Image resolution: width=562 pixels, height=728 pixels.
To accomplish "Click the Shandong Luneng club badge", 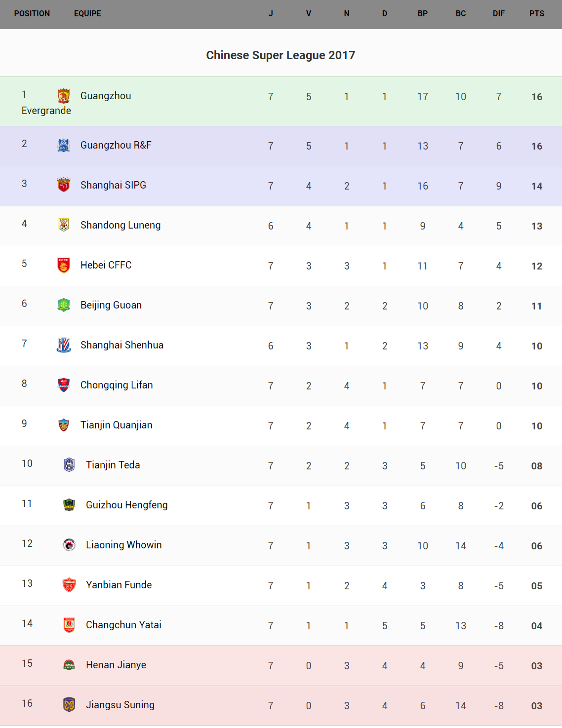I will point(64,225).
